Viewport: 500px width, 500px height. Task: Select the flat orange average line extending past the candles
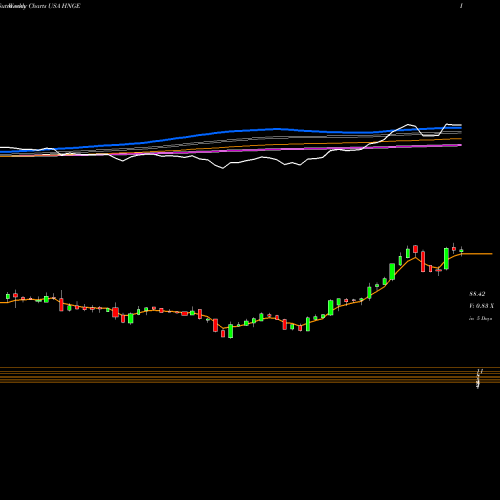point(477,254)
